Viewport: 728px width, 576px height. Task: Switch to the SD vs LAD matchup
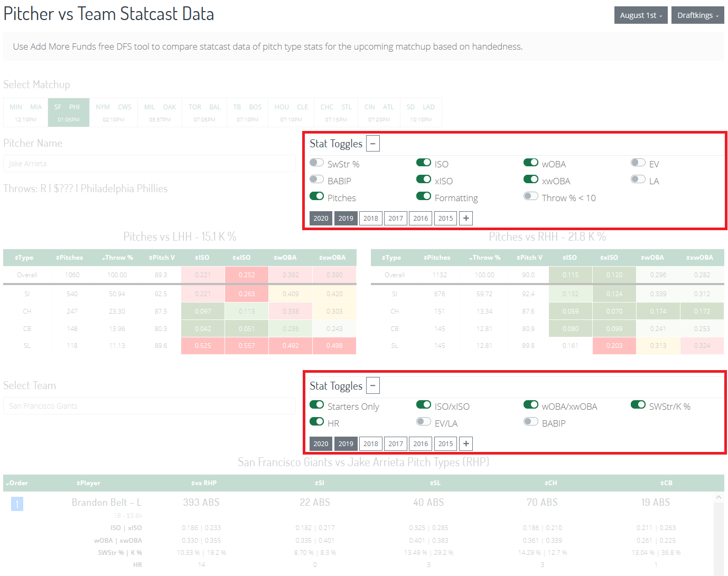coord(421,112)
